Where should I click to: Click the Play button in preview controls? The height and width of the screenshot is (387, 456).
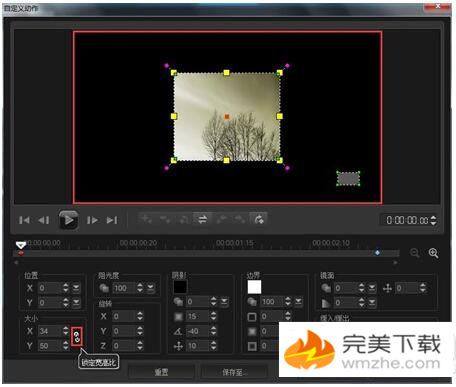[x=69, y=220]
